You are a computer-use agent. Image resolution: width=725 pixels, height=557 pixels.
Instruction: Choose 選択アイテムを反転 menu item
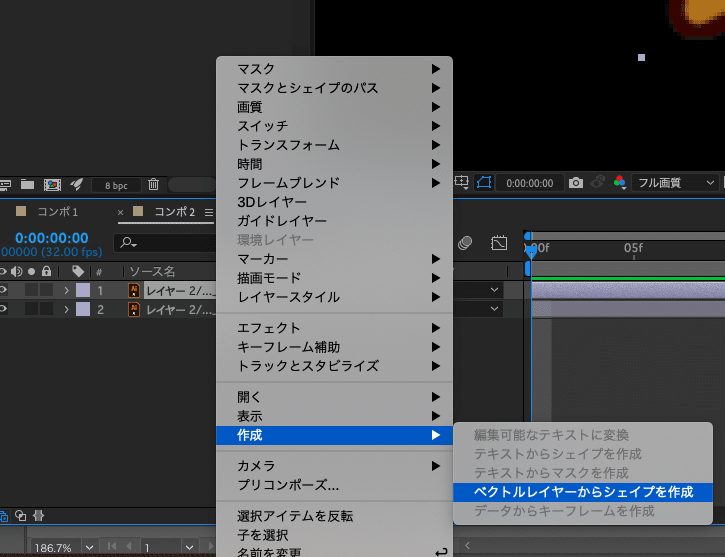pyautogui.click(x=334, y=516)
